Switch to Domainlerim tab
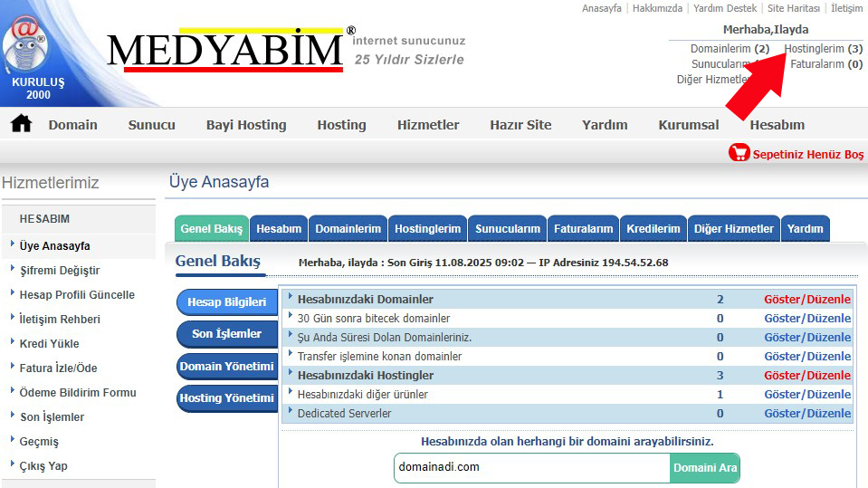The width and height of the screenshot is (868, 488). click(348, 229)
